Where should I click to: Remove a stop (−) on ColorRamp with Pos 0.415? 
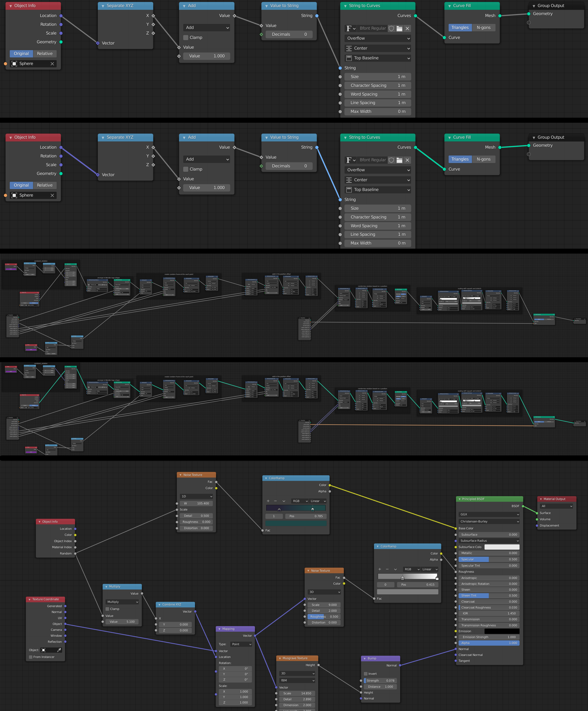pos(387,569)
